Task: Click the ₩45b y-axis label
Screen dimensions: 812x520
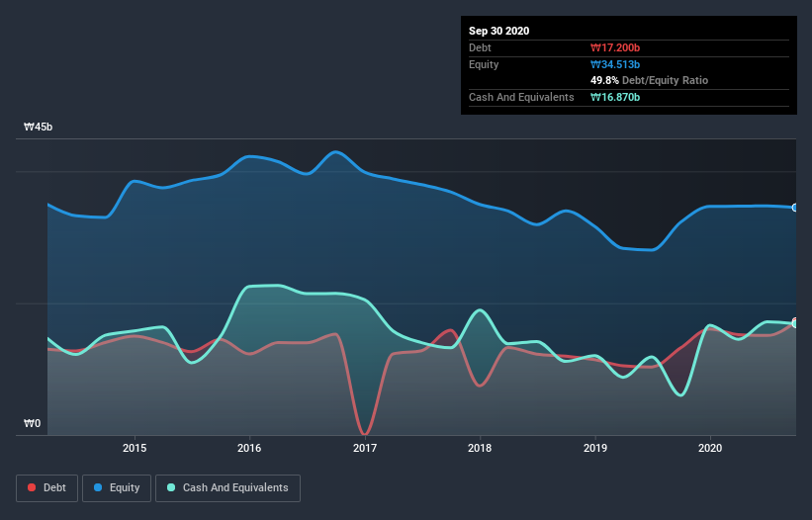Action: (38, 127)
